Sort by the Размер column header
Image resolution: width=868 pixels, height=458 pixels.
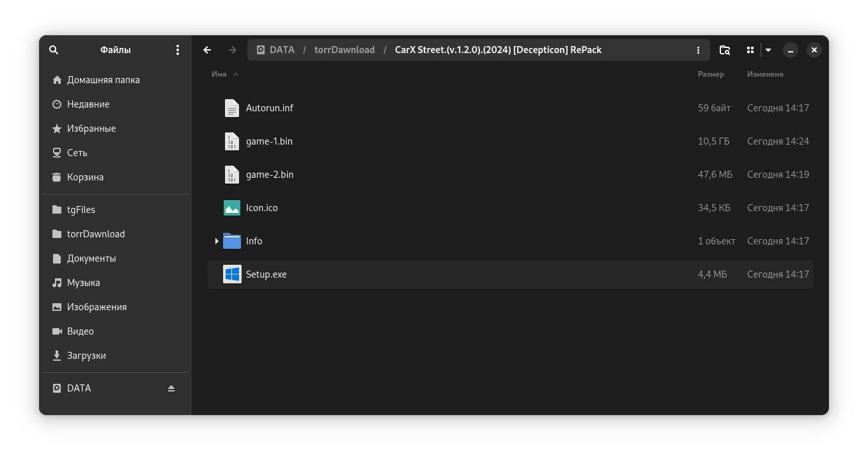(x=711, y=74)
